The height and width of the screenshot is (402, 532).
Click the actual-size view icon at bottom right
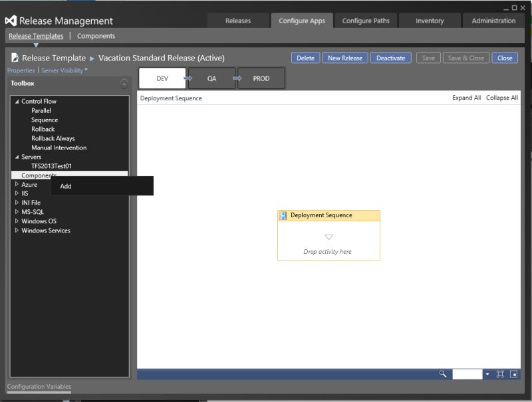tap(513, 374)
